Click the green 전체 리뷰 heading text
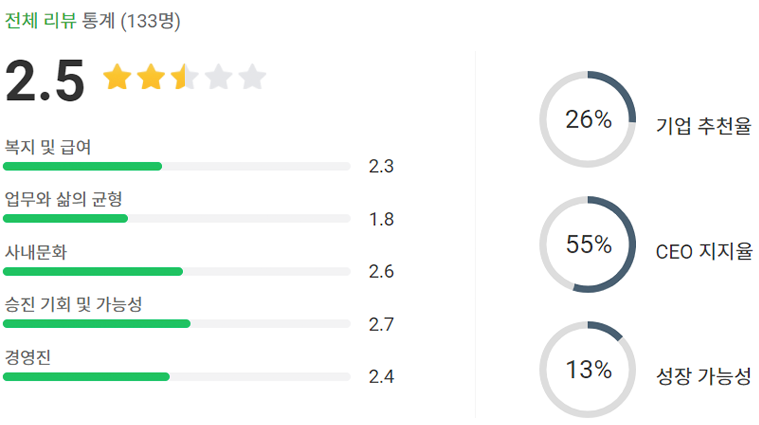The width and height of the screenshot is (759, 425). pos(42,20)
